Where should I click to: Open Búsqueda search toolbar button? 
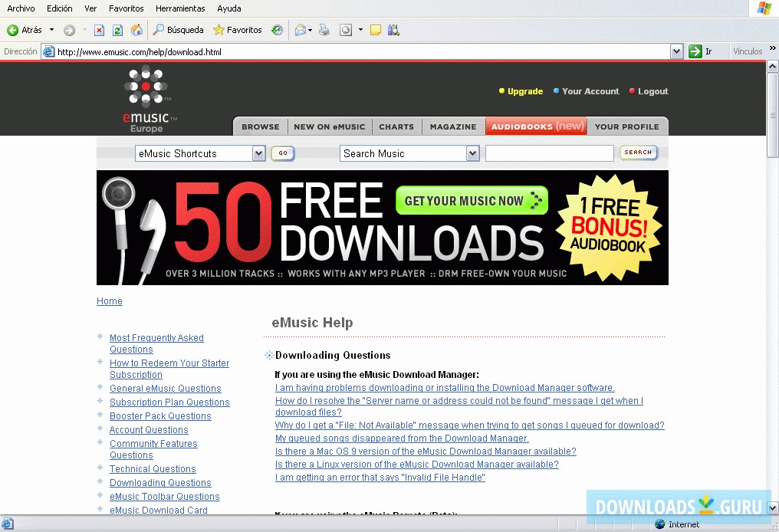(179, 30)
